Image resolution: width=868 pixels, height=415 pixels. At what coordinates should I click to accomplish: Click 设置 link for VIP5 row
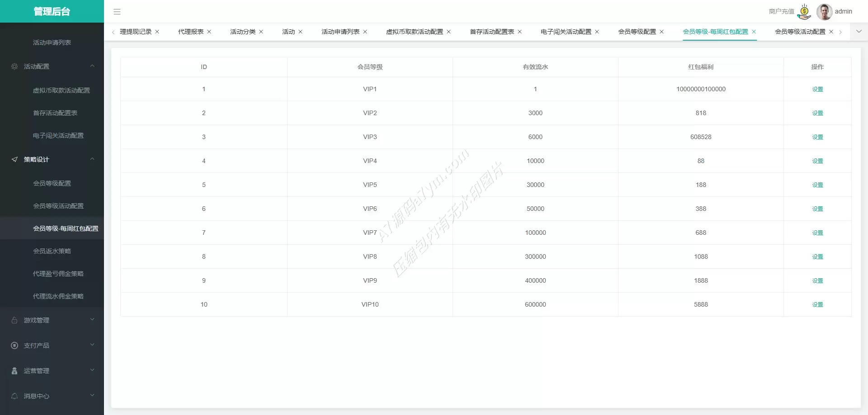tap(817, 185)
